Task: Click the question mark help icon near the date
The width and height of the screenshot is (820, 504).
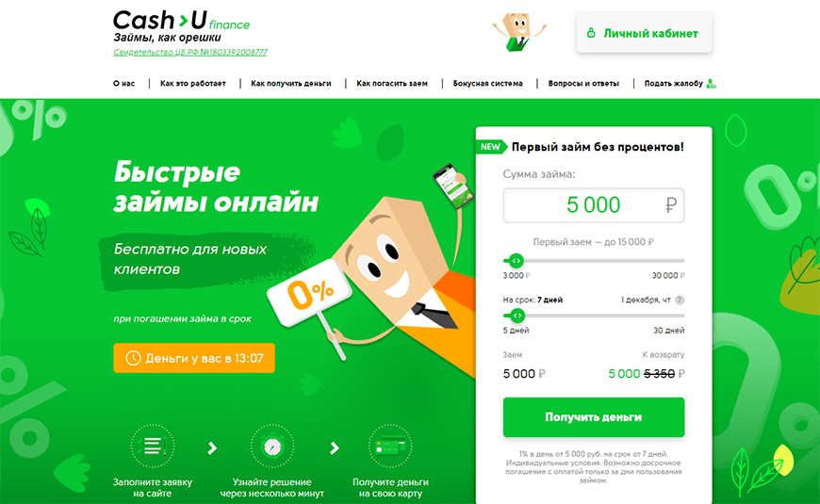Action: 680,301
